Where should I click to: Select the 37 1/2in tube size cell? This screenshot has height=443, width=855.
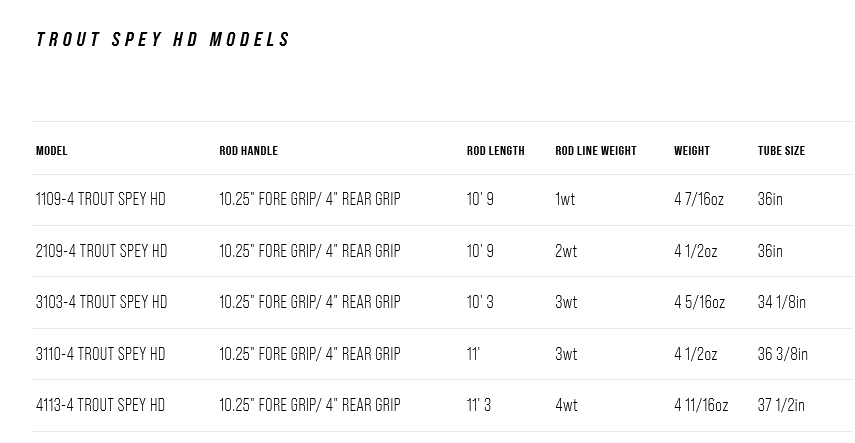click(782, 405)
